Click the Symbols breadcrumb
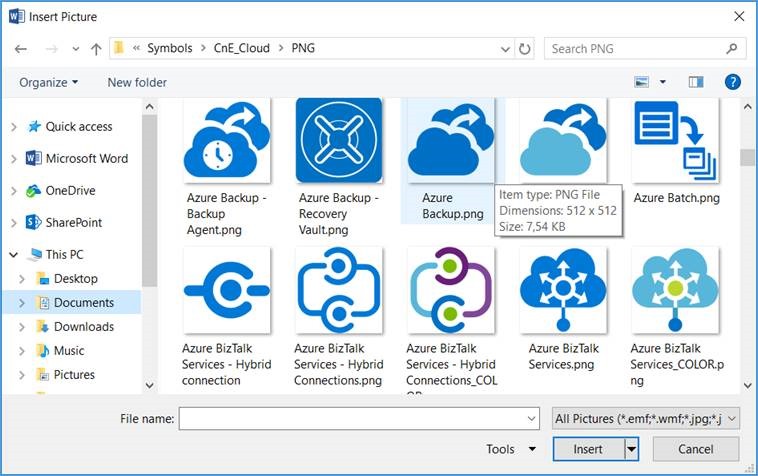The image size is (758, 476). (x=170, y=48)
